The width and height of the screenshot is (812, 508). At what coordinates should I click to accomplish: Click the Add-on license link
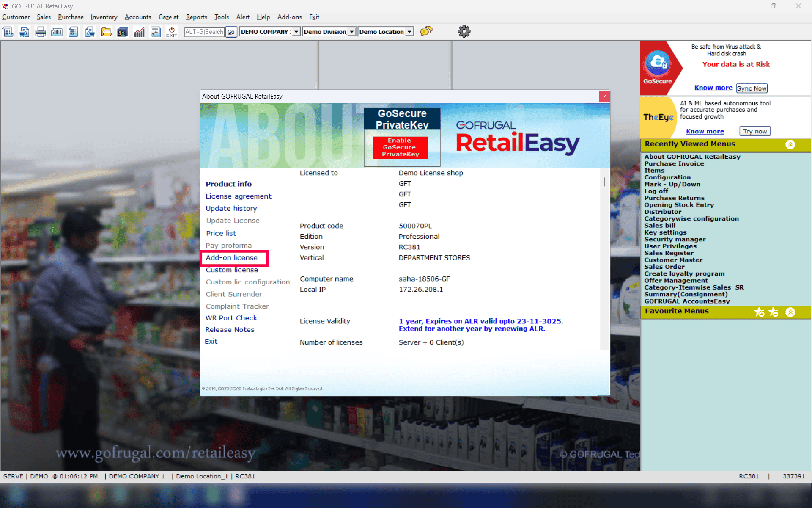click(x=231, y=258)
